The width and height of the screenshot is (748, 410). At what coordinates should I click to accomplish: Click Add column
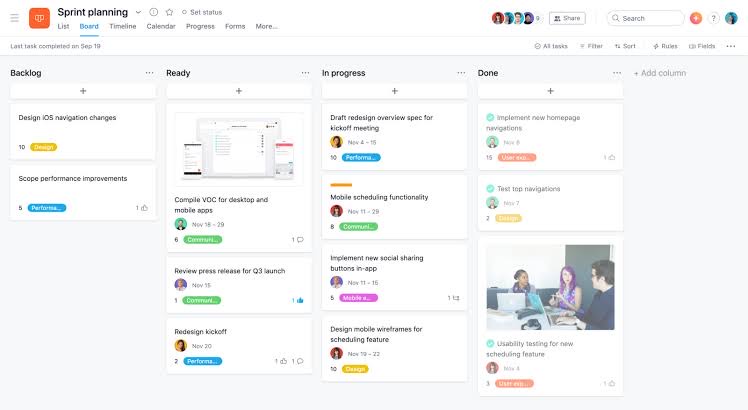click(x=660, y=73)
